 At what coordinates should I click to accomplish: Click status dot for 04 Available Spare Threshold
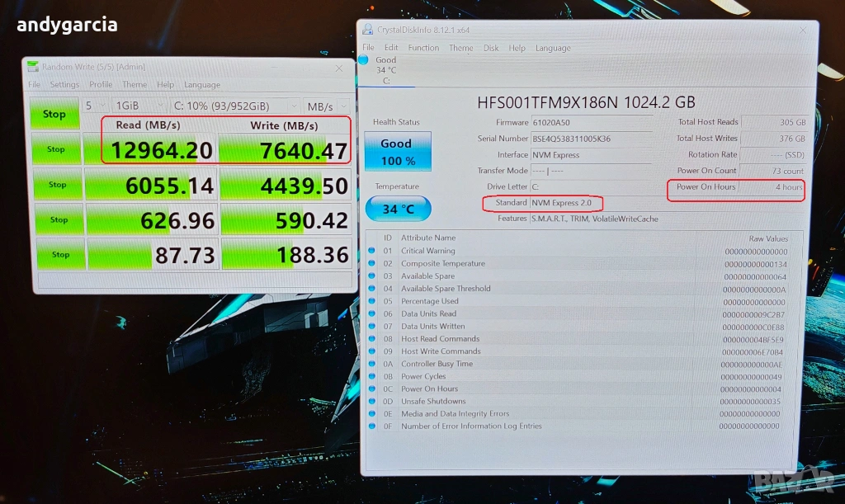pyautogui.click(x=371, y=288)
